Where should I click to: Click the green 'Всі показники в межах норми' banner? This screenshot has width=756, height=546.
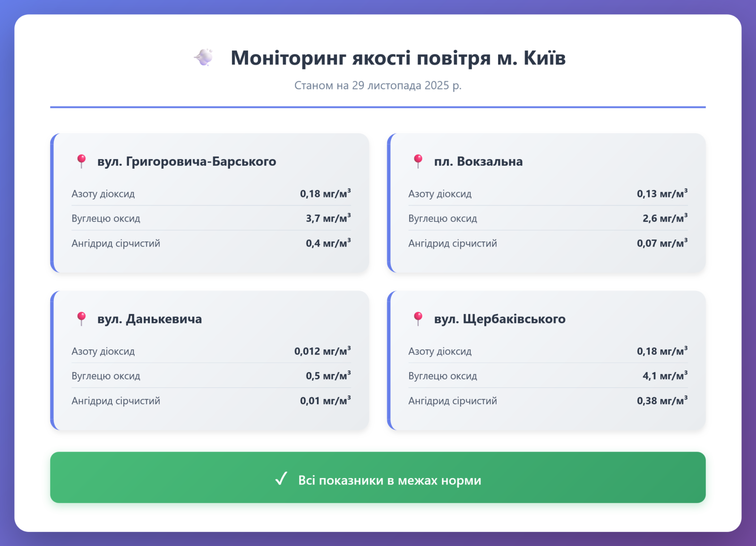[378, 478]
